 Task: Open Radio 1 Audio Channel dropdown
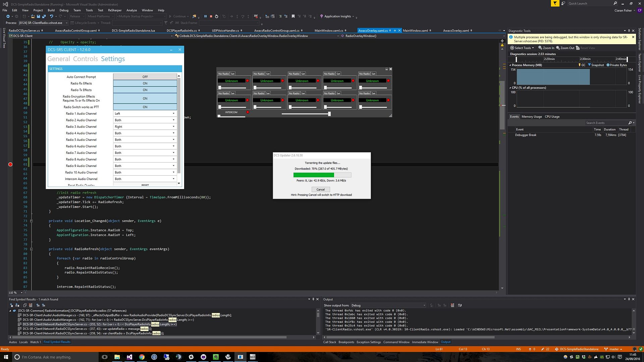click(x=145, y=114)
